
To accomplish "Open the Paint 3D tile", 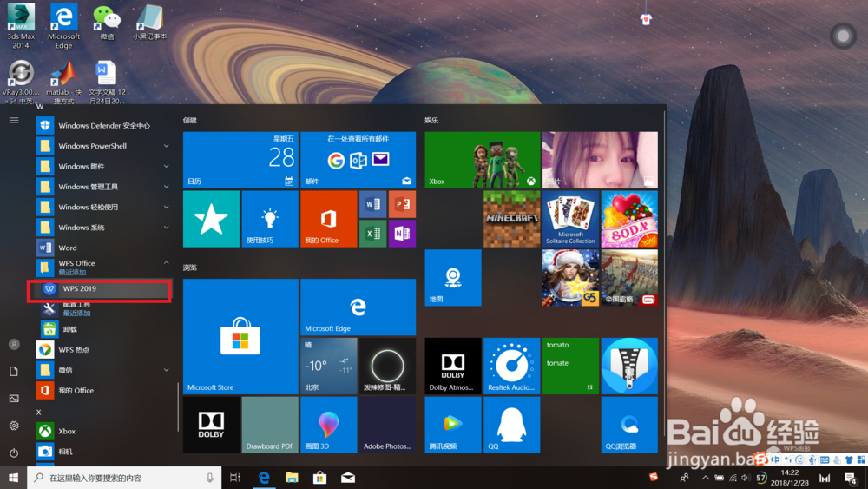I will (329, 425).
